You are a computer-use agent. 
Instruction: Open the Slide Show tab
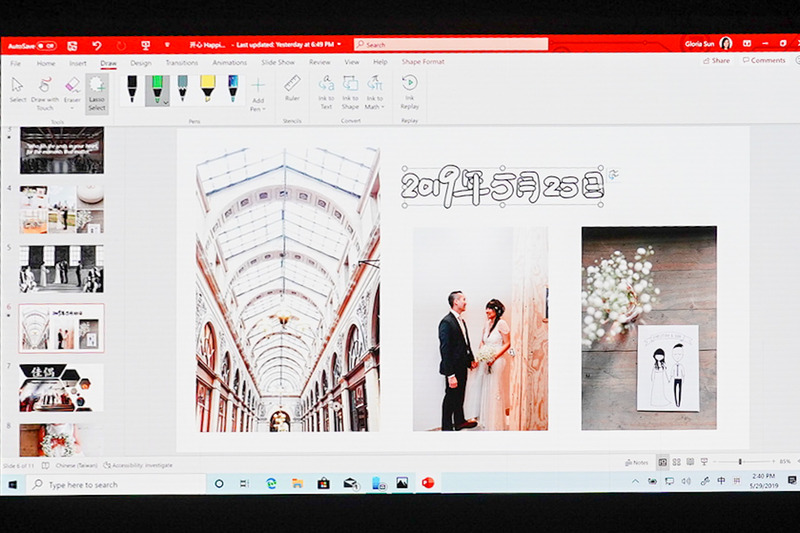[278, 62]
